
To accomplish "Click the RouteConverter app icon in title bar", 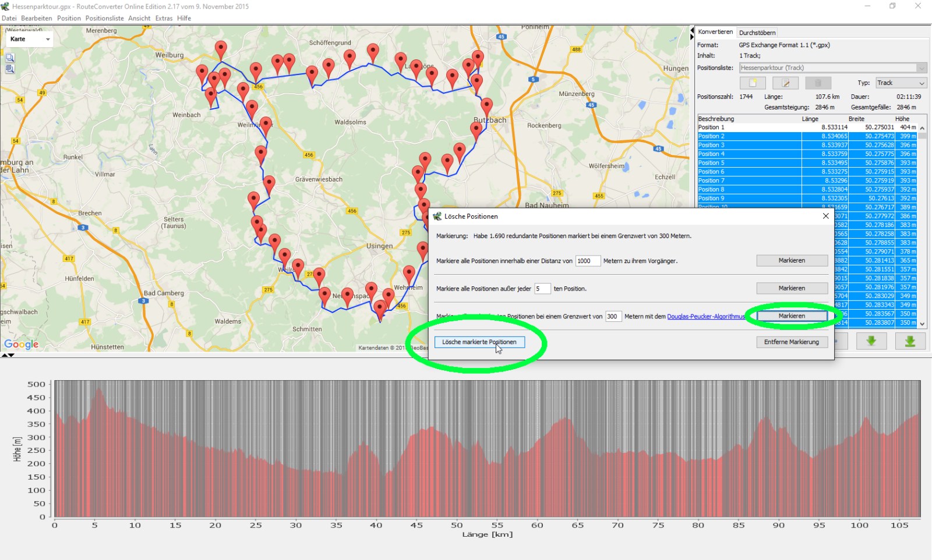I will [x=5, y=6].
